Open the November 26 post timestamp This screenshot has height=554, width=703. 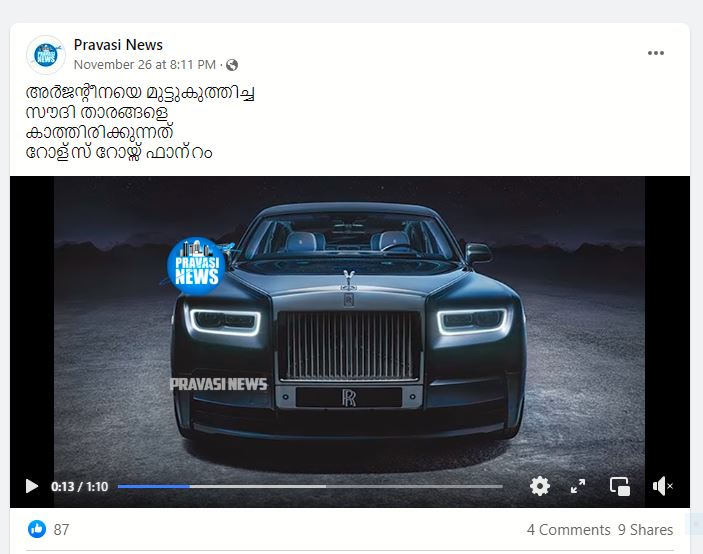click(145, 65)
